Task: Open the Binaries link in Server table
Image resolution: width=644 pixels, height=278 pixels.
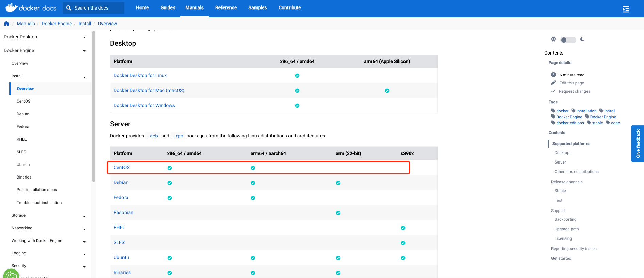Action: (122, 272)
